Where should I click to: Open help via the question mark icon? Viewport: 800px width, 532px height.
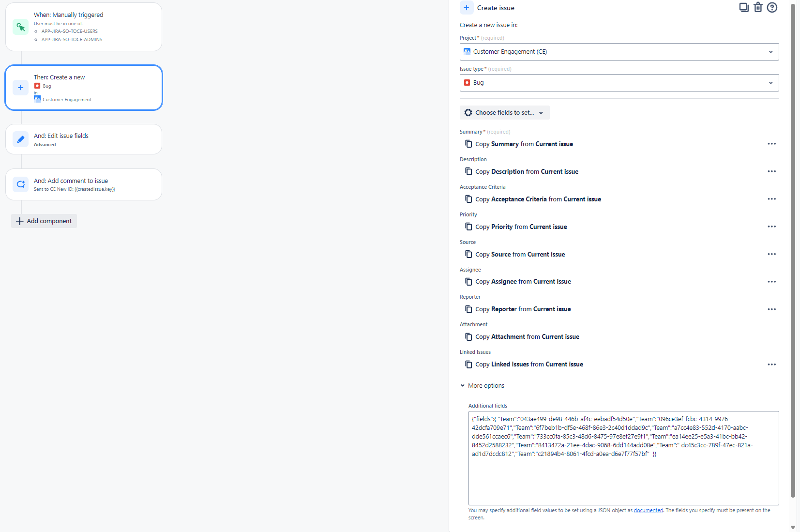(772, 7)
